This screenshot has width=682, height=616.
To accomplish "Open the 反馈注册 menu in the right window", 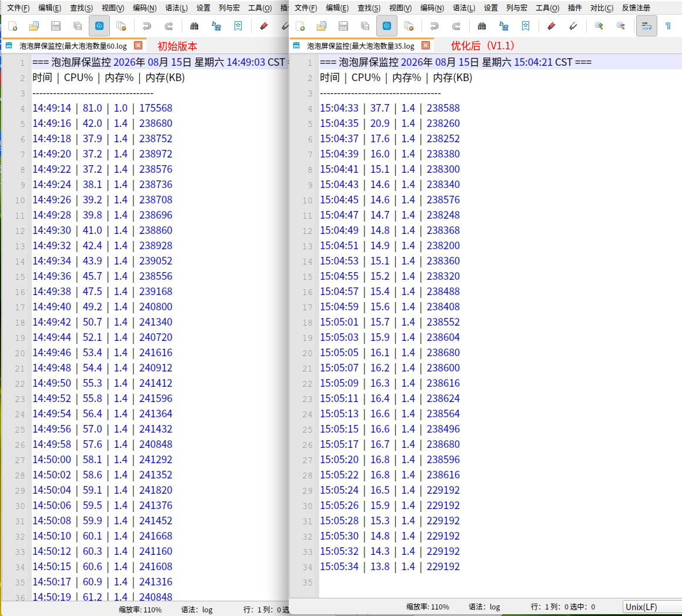I will point(636,8).
